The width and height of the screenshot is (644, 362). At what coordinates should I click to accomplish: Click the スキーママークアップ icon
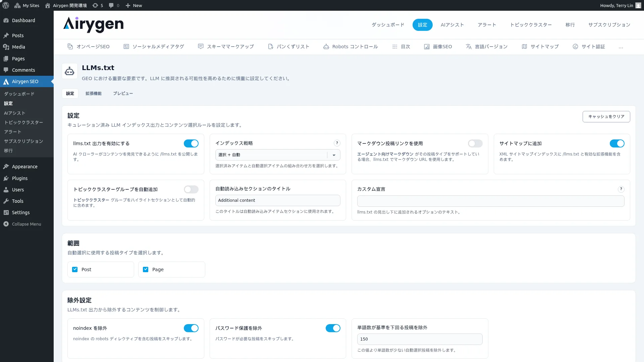tap(201, 47)
